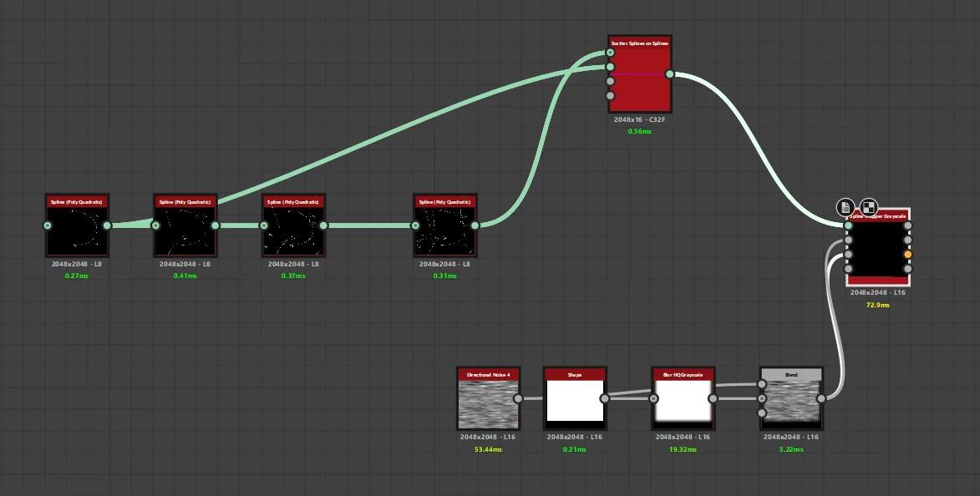Select the Spline (Poly Quadratic) node timed 0.27ms
The image size is (980, 496).
pyautogui.click(x=77, y=225)
